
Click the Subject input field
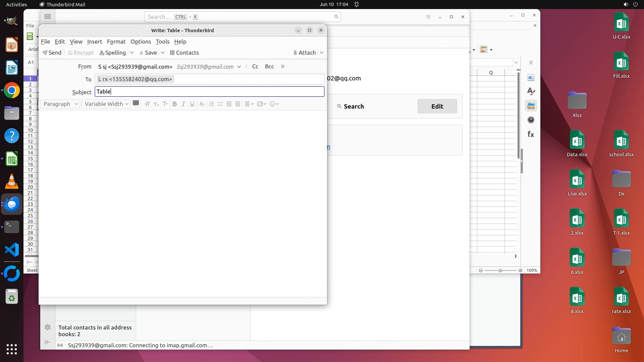[x=209, y=92]
